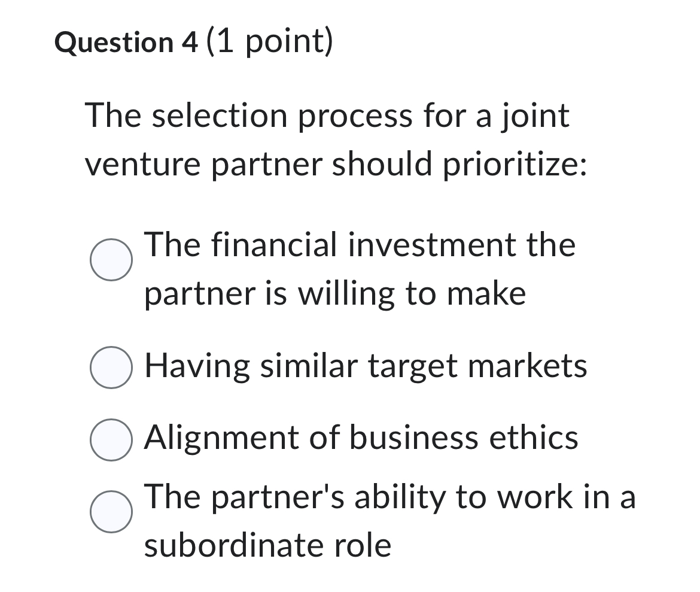Screen dimensions: 700x592
Task: Click 'subordinate role' in the last option
Action: 267,545
